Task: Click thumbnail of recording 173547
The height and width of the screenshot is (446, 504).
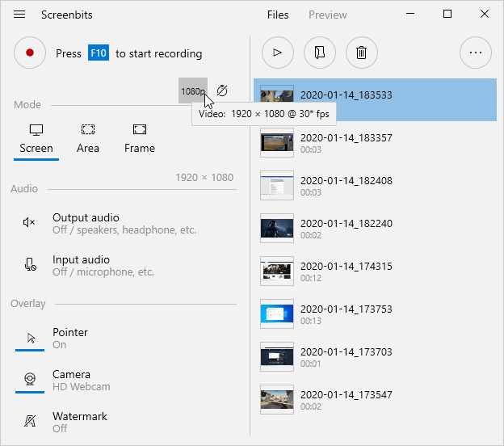Action: coord(277,399)
